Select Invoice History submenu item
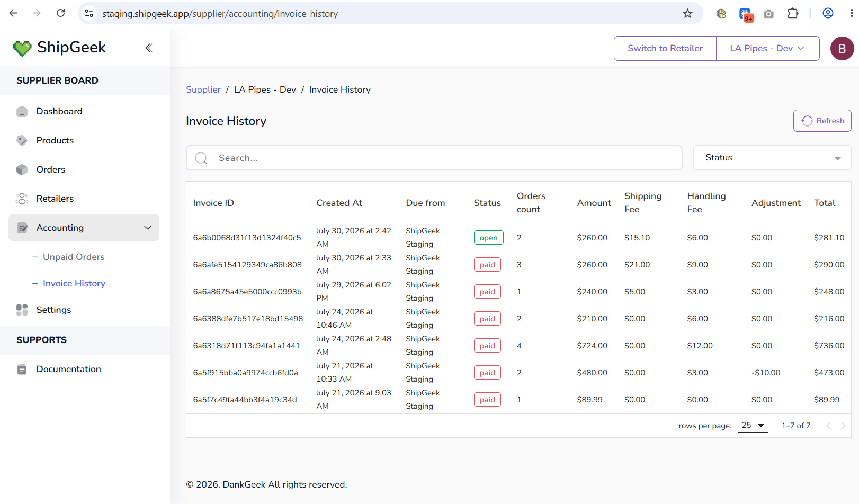This screenshot has width=859, height=504. coord(74,283)
